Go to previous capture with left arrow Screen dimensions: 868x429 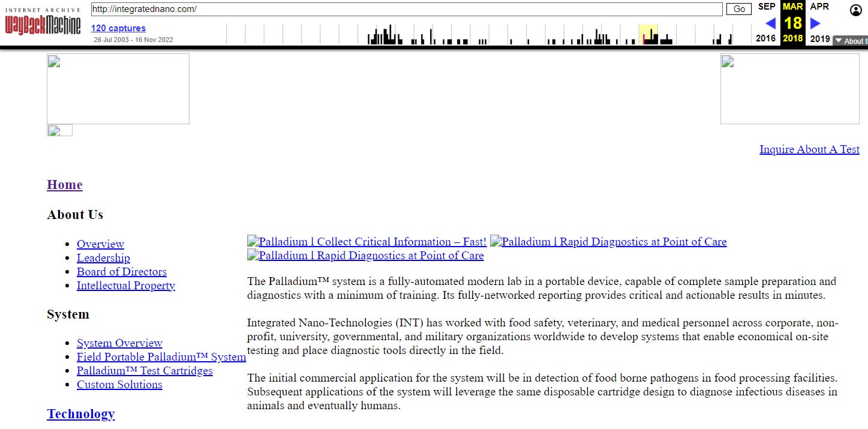click(x=771, y=23)
